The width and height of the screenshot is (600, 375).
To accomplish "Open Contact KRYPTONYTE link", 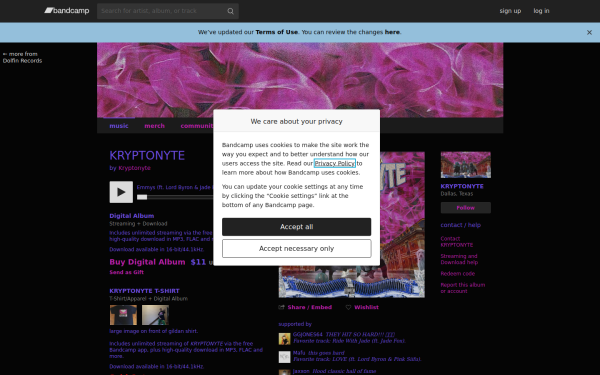I will coord(457,242).
